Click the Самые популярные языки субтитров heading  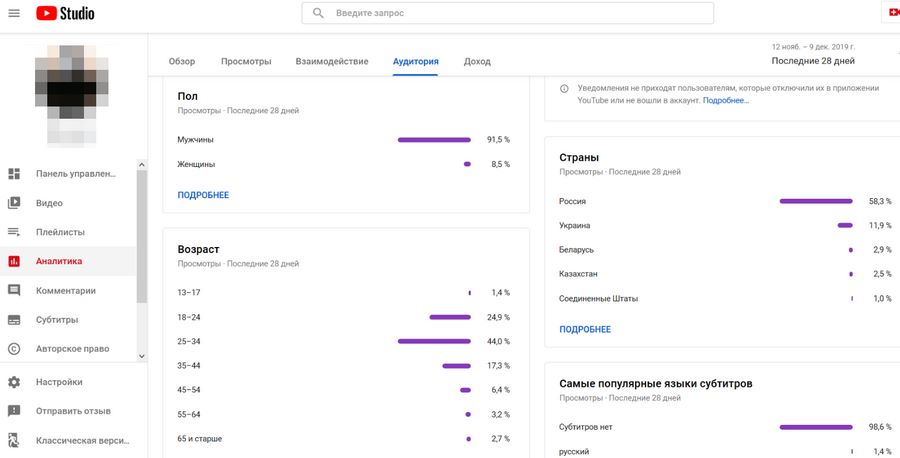pyautogui.click(x=655, y=383)
